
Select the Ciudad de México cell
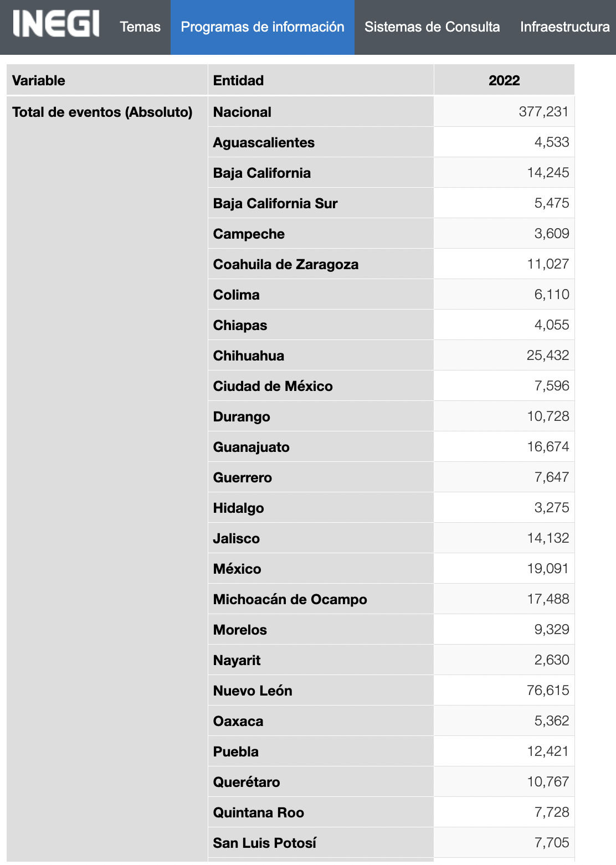tap(273, 386)
